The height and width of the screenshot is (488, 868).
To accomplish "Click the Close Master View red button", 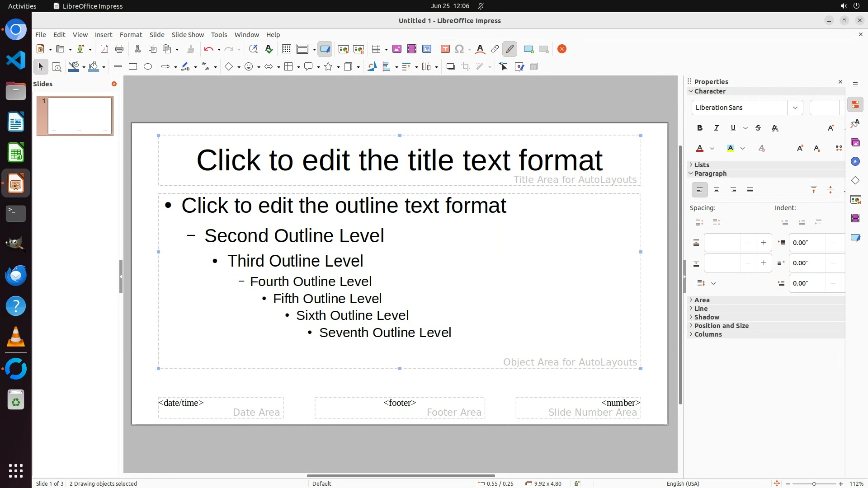I will (x=562, y=49).
